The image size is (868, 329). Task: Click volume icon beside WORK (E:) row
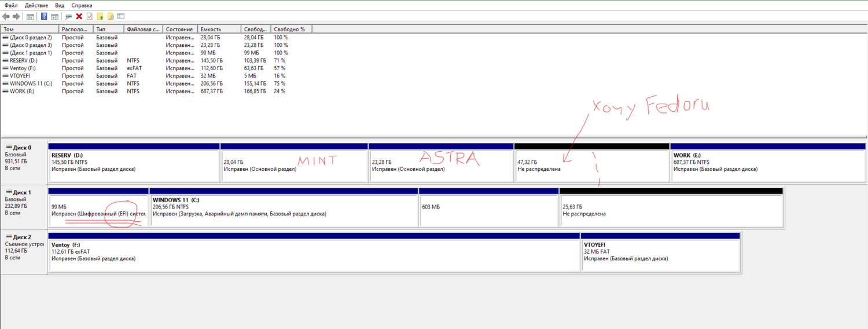click(6, 91)
